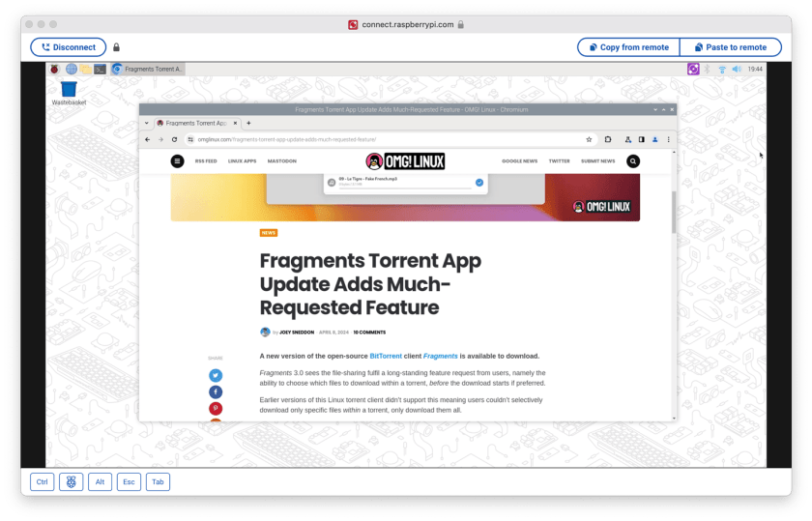This screenshot has width=812, height=521.
Task: Click the orange NEWS category tag
Action: [269, 233]
